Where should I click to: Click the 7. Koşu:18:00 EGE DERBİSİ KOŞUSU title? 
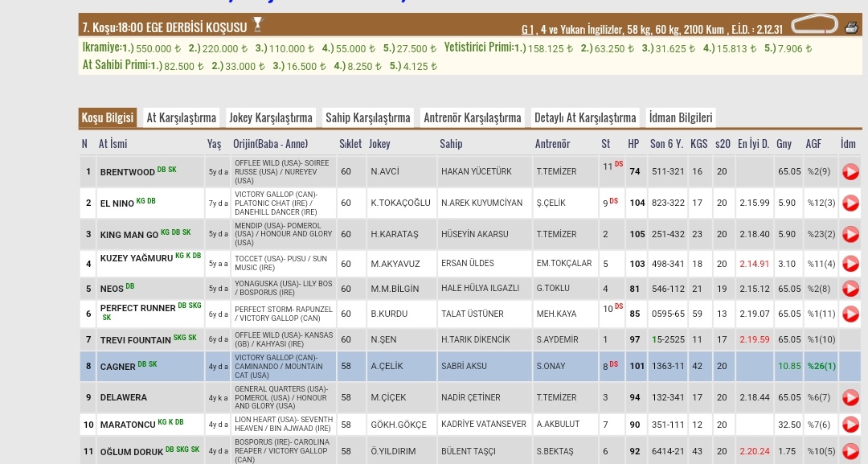[165, 27]
